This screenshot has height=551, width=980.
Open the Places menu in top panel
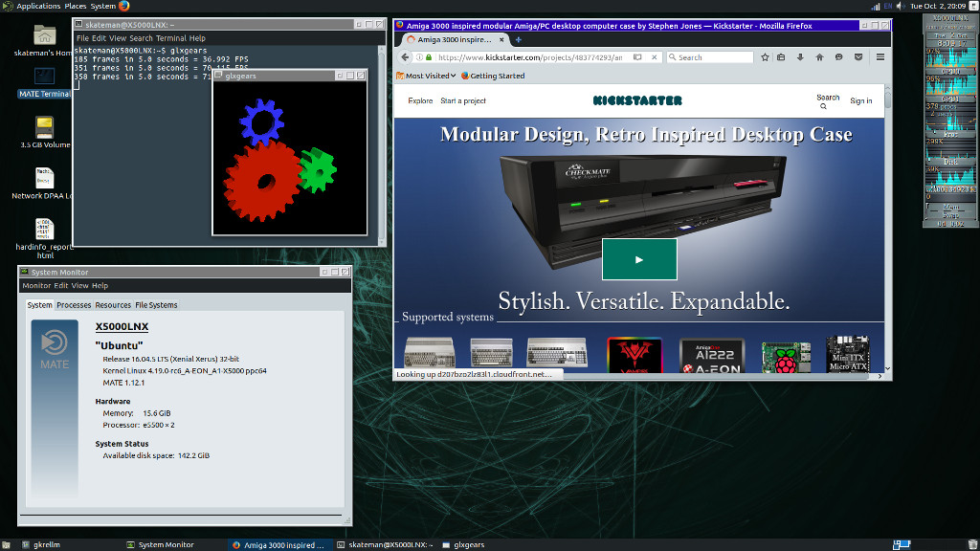pyautogui.click(x=76, y=6)
